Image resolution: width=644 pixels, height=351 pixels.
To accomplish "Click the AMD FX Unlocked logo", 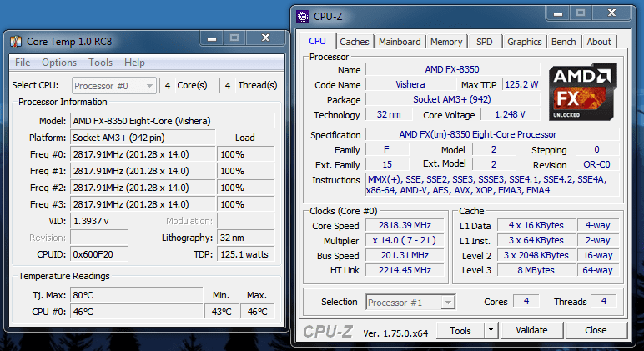I will click(x=583, y=91).
